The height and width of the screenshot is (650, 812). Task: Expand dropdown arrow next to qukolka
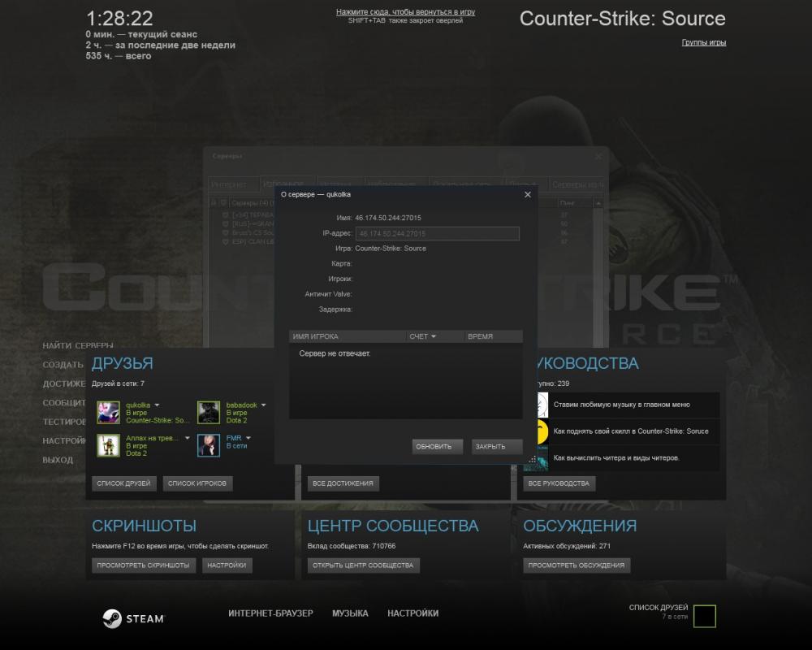pyautogui.click(x=157, y=405)
